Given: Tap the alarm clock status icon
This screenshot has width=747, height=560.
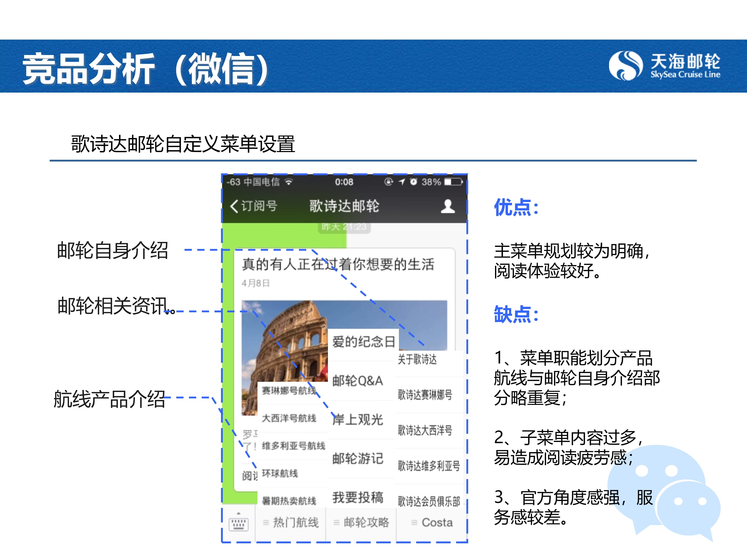Looking at the screenshot, I should pyautogui.click(x=413, y=182).
